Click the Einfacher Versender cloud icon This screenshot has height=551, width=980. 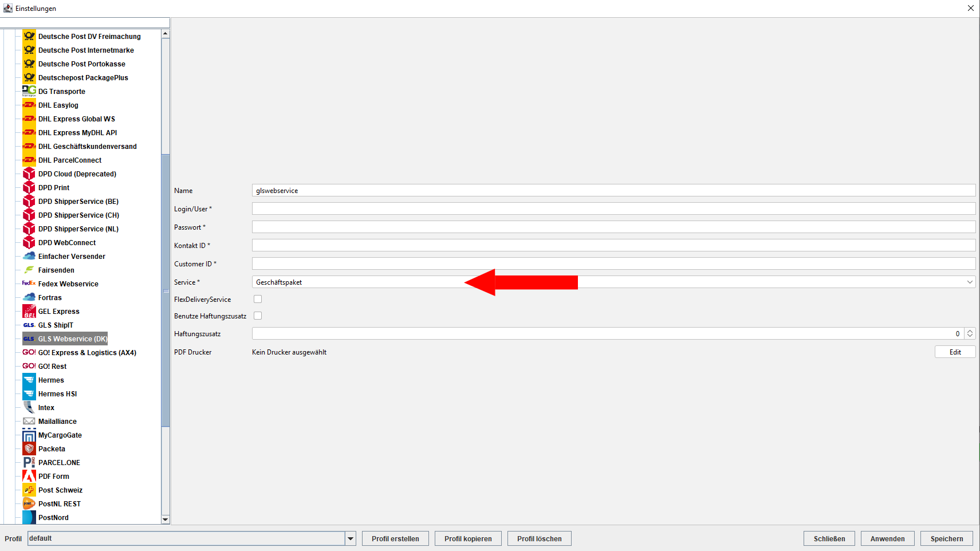[x=29, y=256]
